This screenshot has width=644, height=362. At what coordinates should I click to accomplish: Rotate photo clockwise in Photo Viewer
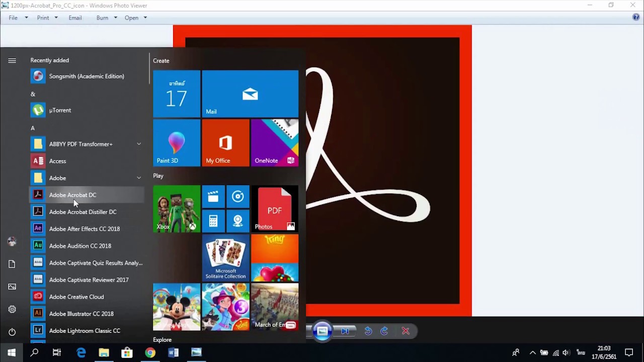(384, 331)
